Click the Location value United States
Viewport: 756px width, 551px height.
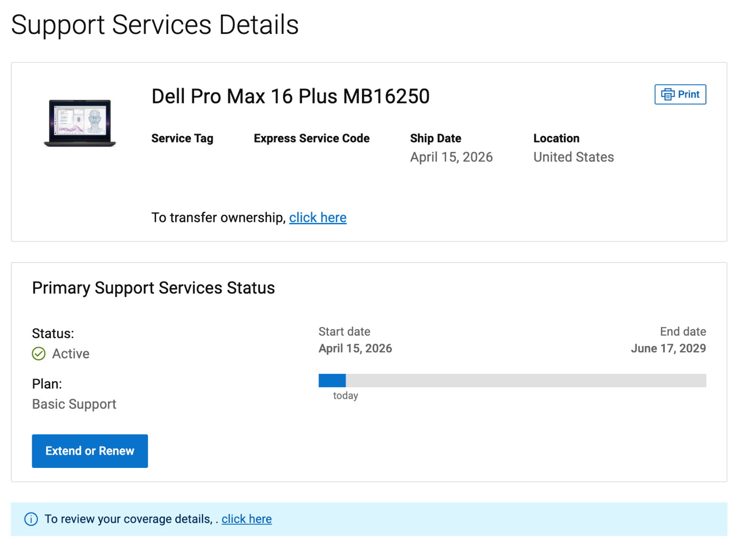[x=574, y=157]
